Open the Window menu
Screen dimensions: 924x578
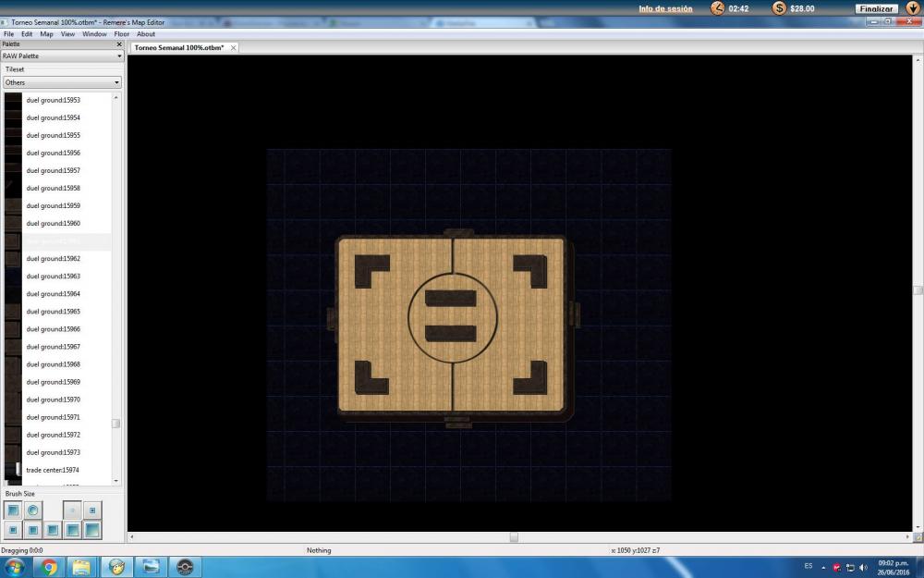pos(94,34)
